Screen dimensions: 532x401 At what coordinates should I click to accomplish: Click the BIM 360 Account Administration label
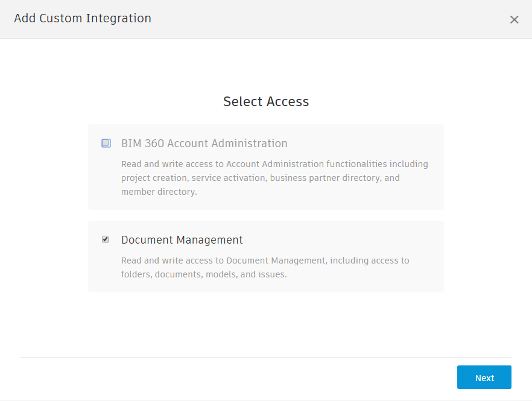[x=204, y=144]
